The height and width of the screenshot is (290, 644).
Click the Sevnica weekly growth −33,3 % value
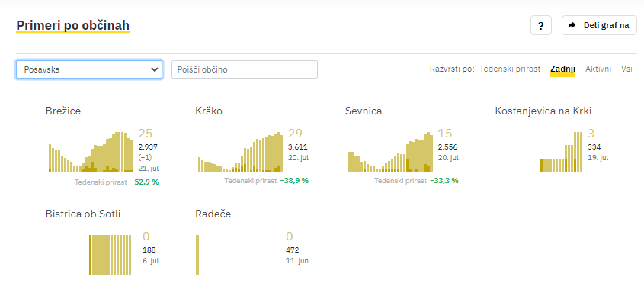point(444,181)
